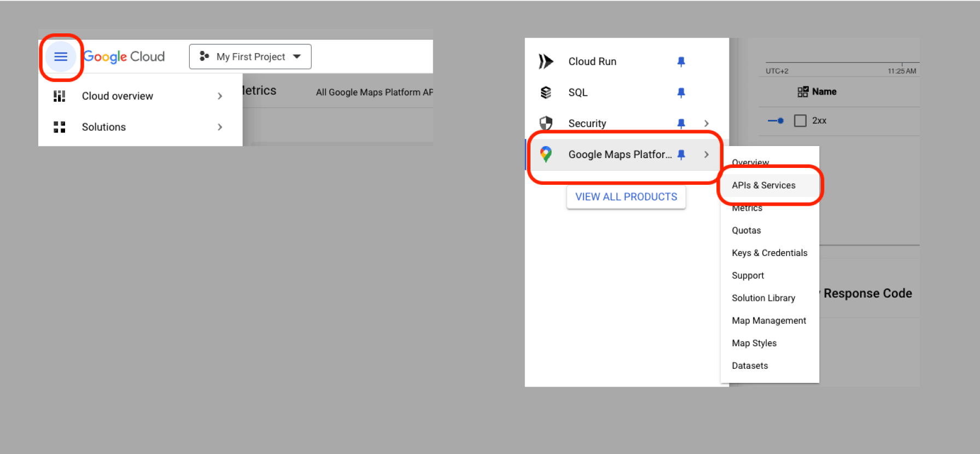Expand the Google Maps Platform submenu chevron

707,155
